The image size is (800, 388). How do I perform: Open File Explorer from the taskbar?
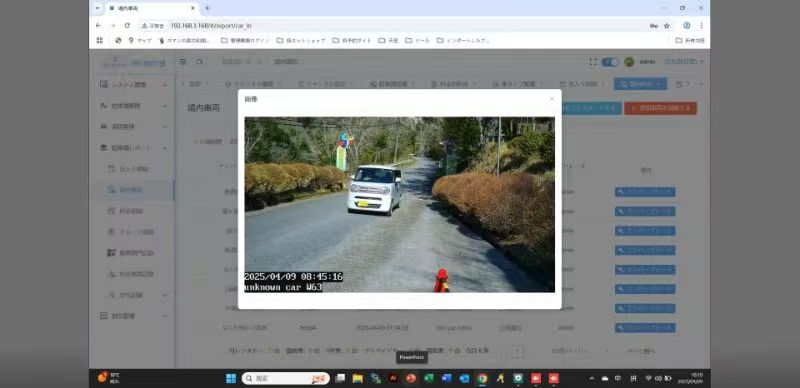(358, 378)
